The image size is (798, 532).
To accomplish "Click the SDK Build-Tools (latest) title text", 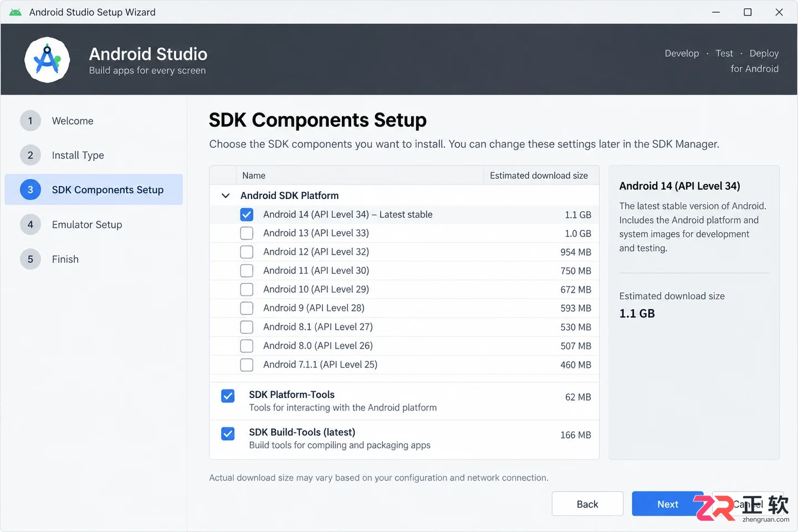I will click(302, 432).
